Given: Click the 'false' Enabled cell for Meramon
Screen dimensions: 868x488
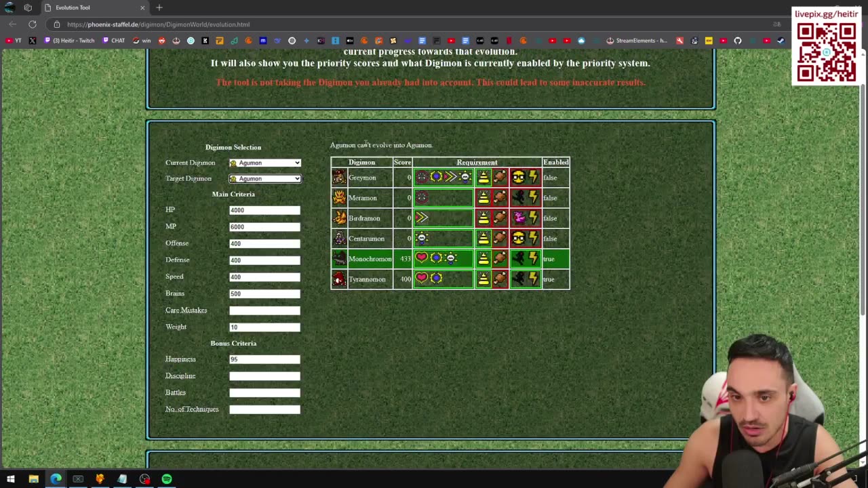Looking at the screenshot, I should 555,198.
